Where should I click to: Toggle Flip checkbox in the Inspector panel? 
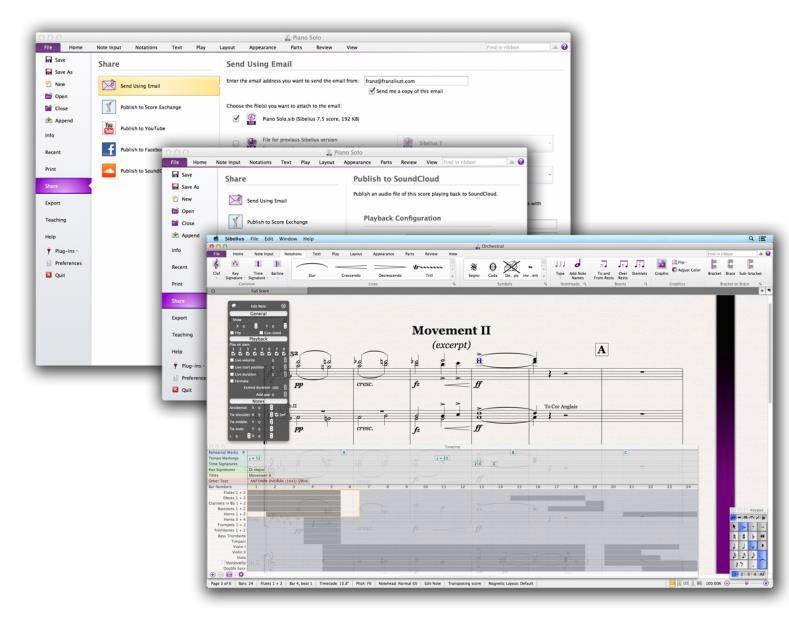pyautogui.click(x=232, y=333)
